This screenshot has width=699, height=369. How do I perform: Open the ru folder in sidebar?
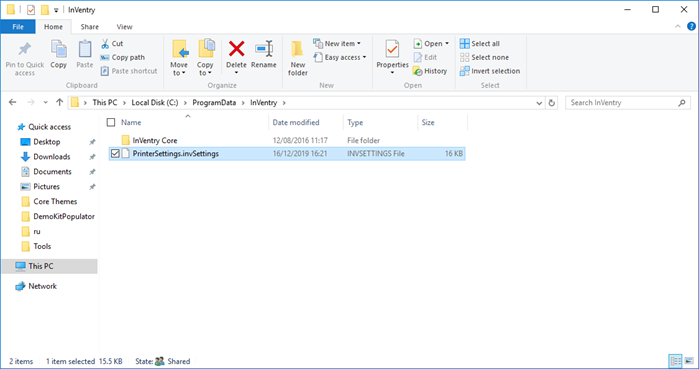[37, 231]
